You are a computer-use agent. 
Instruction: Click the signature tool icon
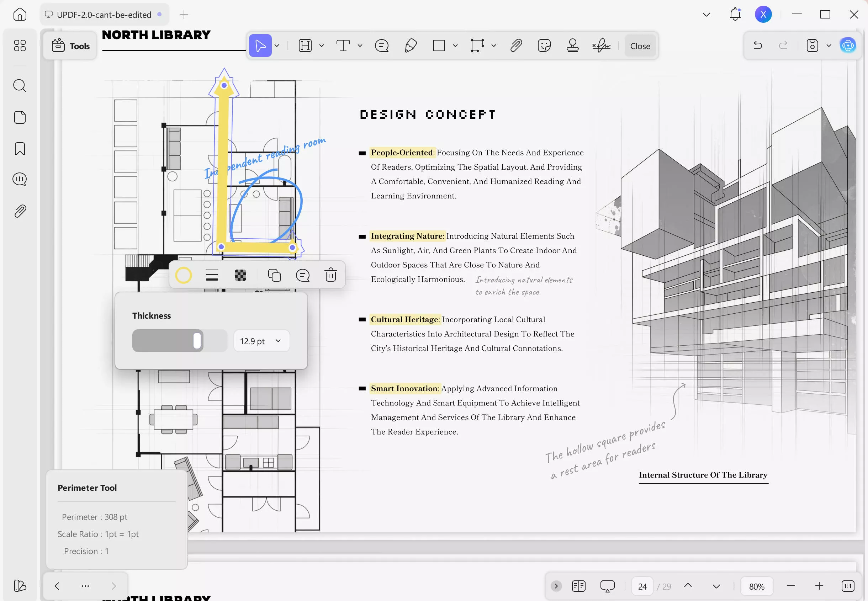[x=601, y=46]
